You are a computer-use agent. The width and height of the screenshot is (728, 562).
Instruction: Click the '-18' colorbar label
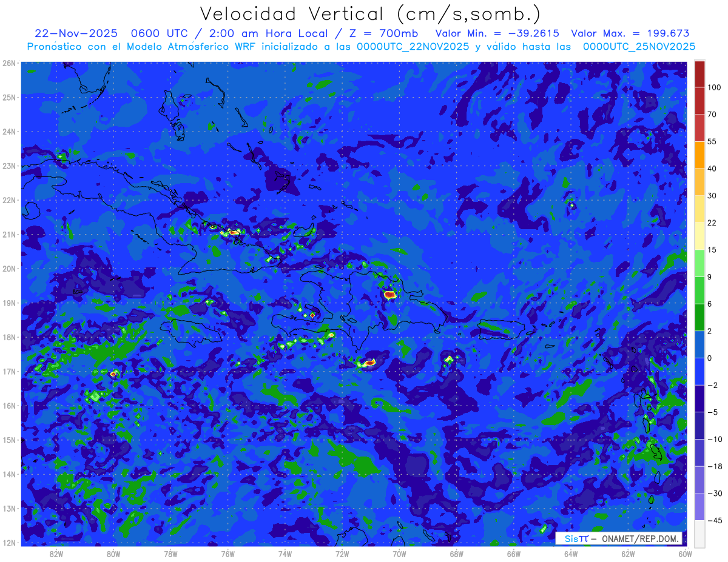point(715,466)
